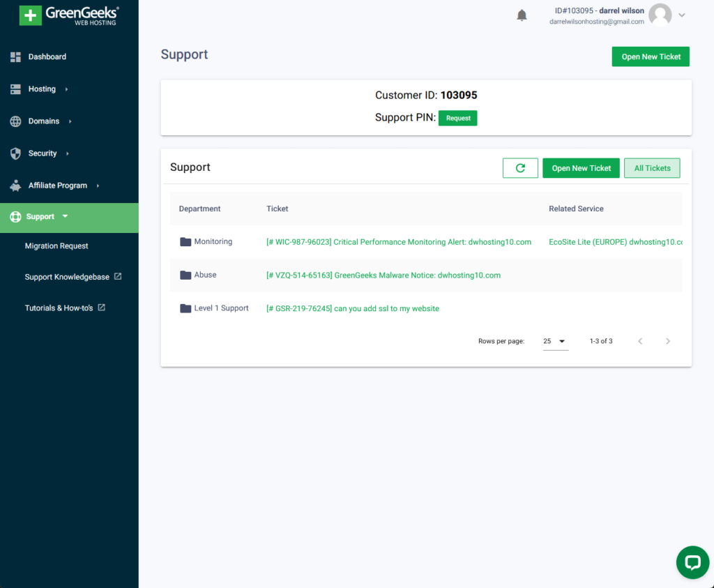Go to next page of tickets
The image size is (714, 588).
pos(667,341)
